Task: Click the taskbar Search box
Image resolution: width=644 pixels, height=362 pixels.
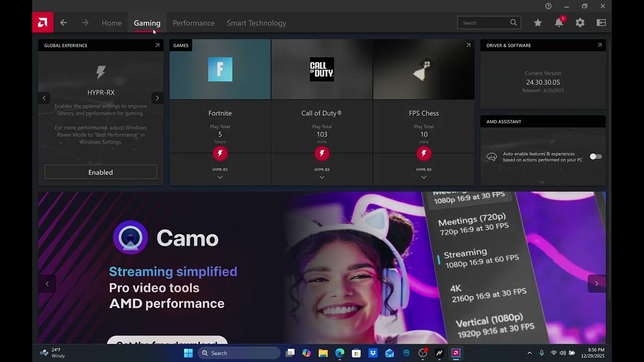Action: (x=239, y=353)
